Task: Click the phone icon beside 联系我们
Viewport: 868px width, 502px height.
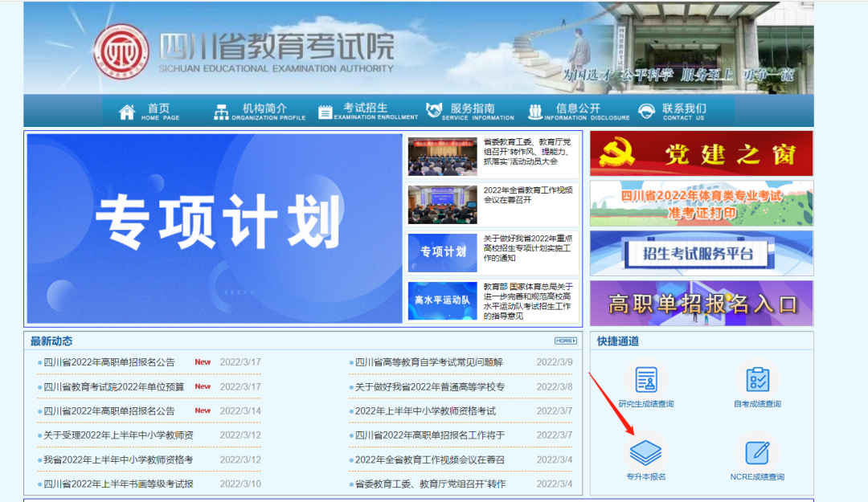Action: pos(646,112)
